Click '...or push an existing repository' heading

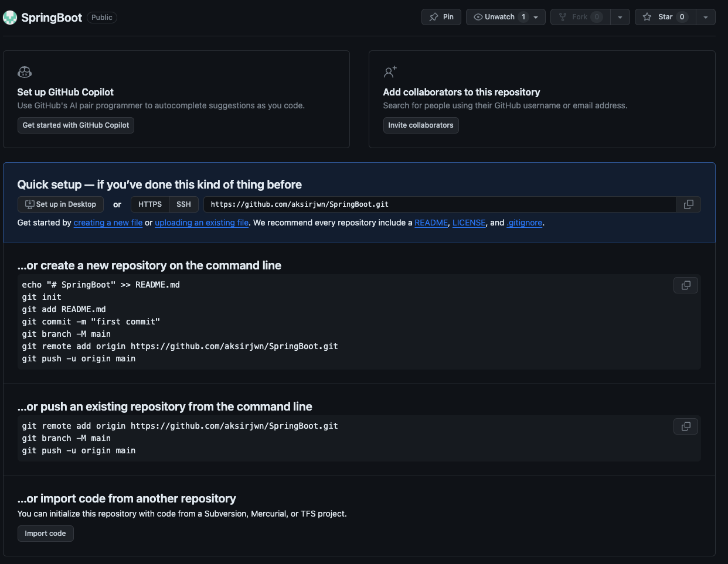pos(165,406)
